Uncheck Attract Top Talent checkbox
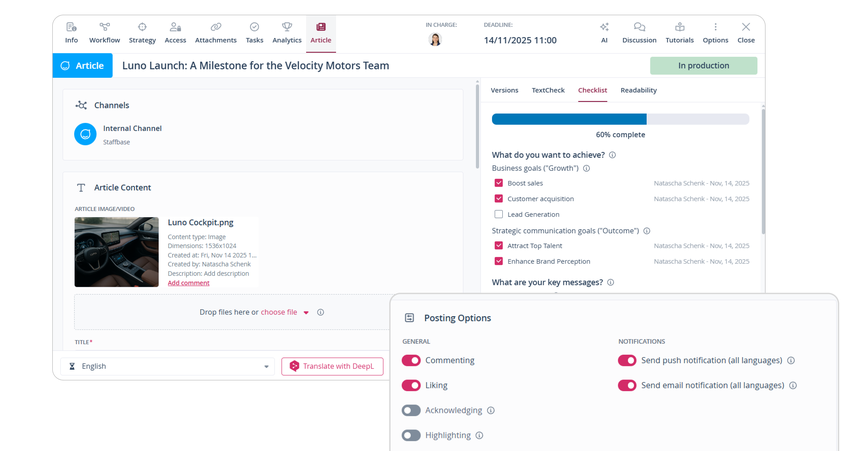Screen dimensions: 858x451 (x=498, y=246)
